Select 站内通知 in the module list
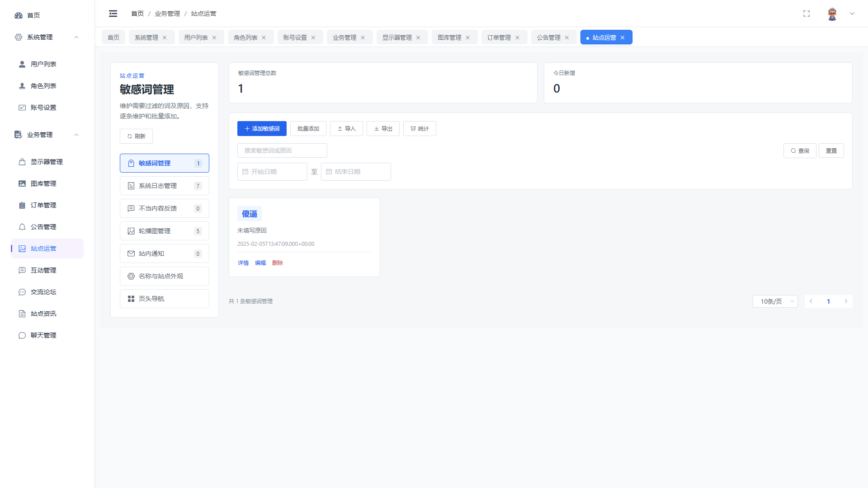 point(165,253)
